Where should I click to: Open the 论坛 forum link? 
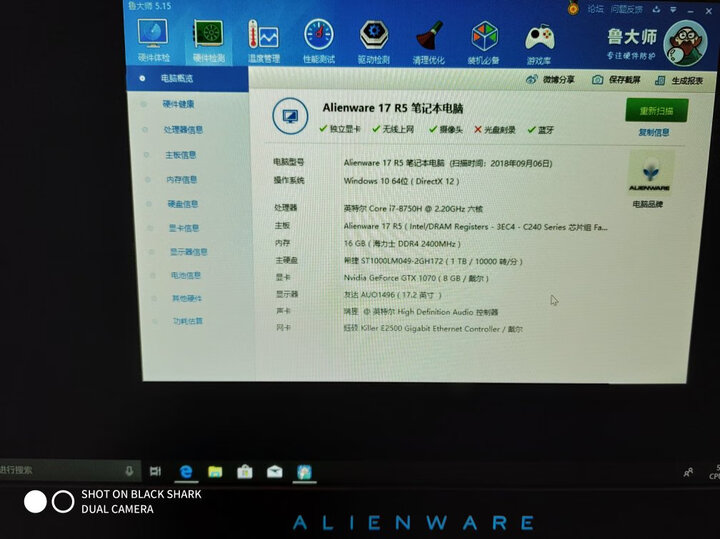[596, 9]
